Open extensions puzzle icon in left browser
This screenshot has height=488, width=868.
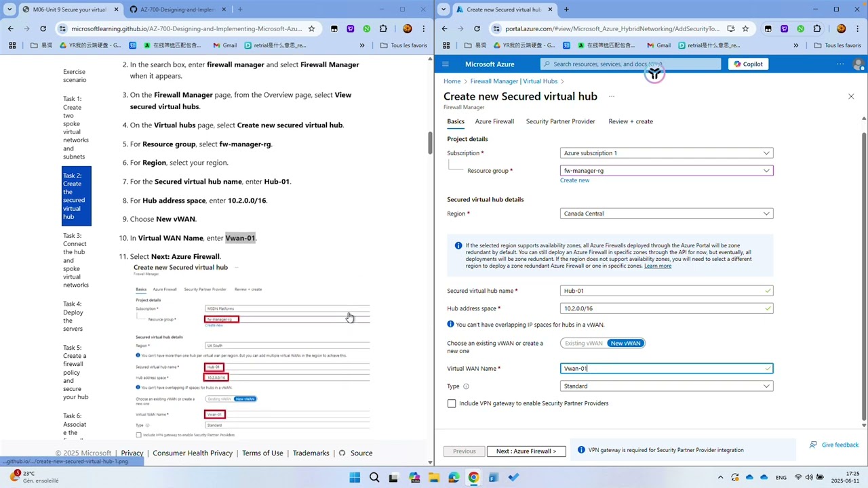coord(383,28)
